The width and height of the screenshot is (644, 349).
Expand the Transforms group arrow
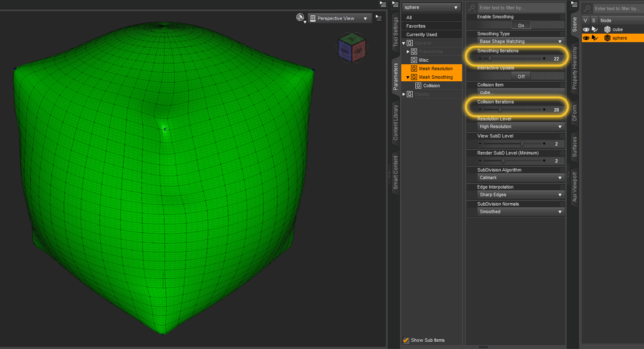pos(408,51)
